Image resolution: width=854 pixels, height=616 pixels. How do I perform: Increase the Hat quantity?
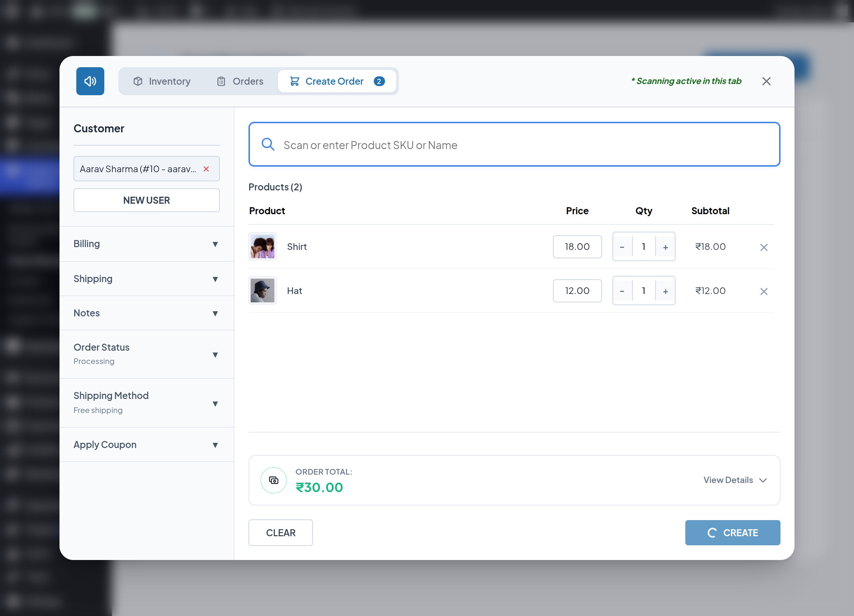[665, 291]
